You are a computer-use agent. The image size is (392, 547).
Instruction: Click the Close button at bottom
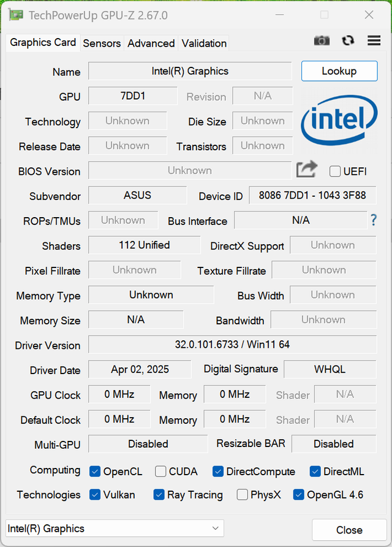349,530
